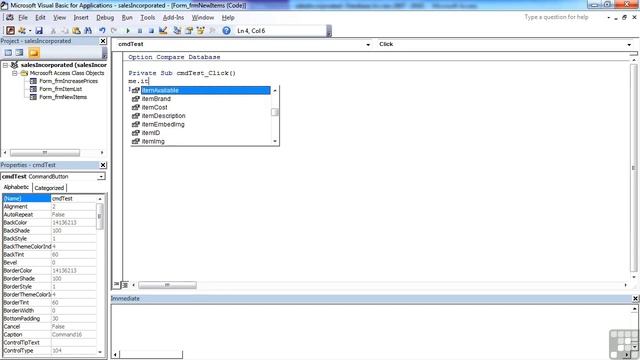Click the Break pause icon
Image resolution: width=640 pixels, height=360 pixels.
140,31
